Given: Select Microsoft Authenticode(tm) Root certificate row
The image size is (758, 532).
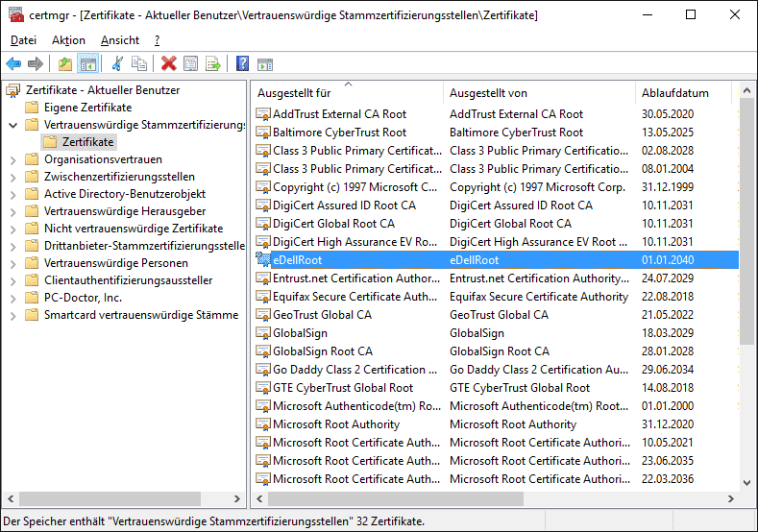Looking at the screenshot, I should pyautogui.click(x=497, y=406).
